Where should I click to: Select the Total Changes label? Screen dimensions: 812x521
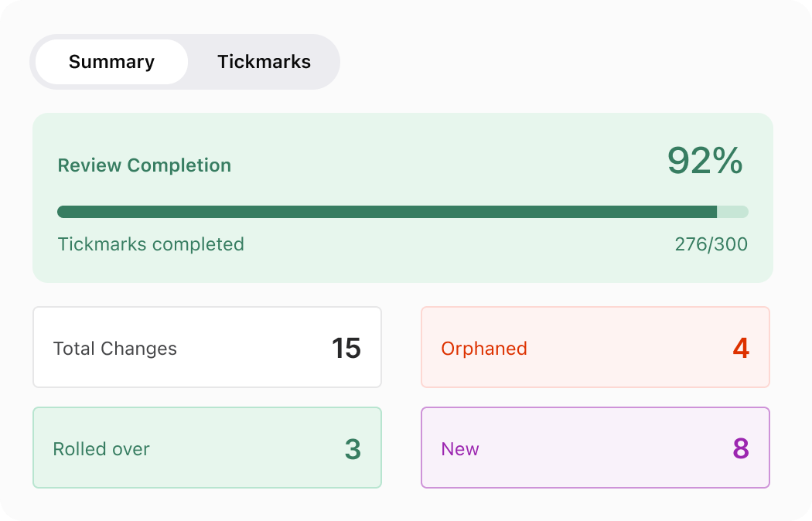[114, 349]
